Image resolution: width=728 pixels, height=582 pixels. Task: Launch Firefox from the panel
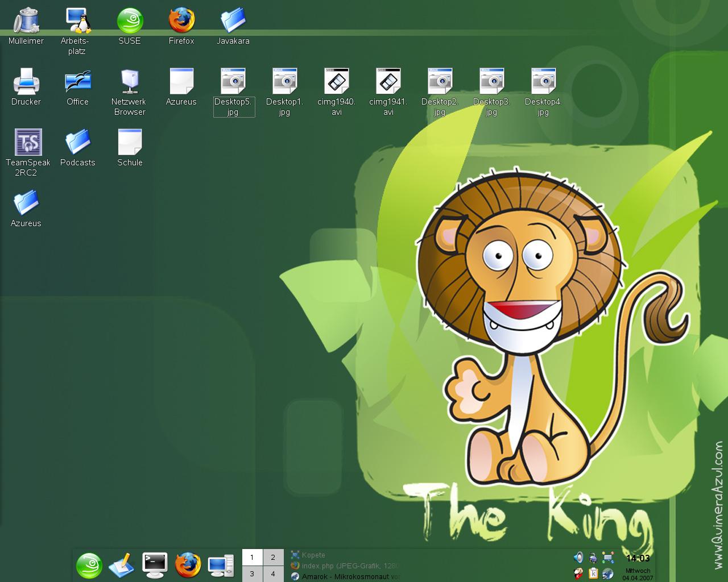[x=188, y=566]
